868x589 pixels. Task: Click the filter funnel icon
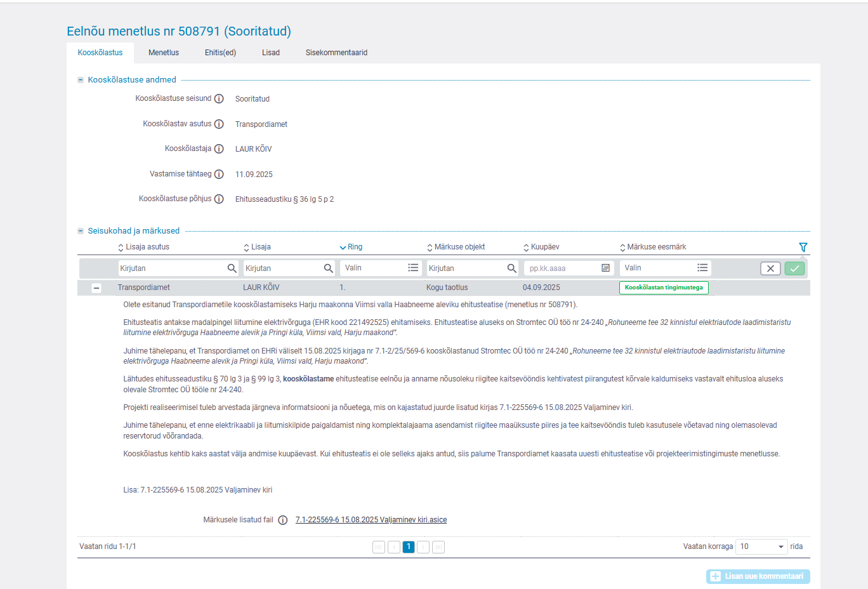pyautogui.click(x=803, y=248)
